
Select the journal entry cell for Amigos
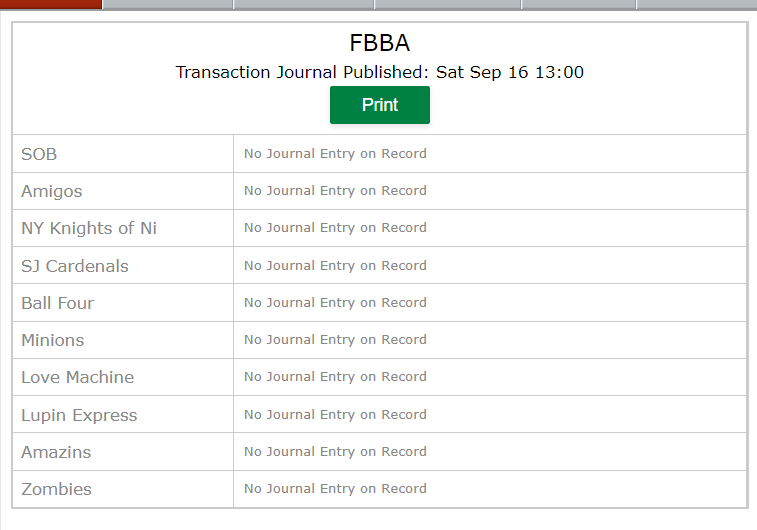[x=490, y=191]
